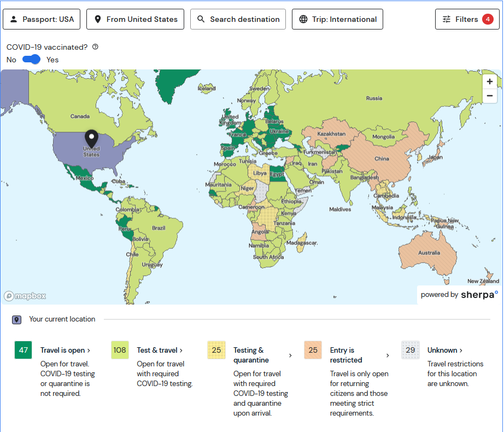The image size is (504, 432).
Task: Expand the Test & travel category
Action: (160, 350)
